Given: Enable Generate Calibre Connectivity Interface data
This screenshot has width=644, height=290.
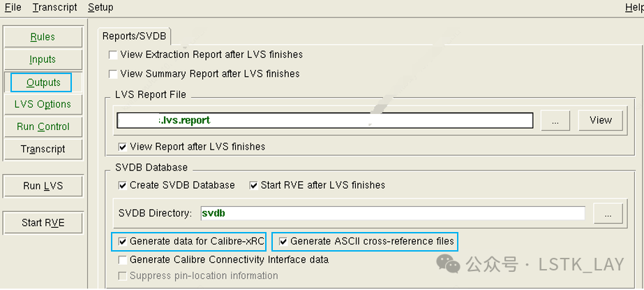Looking at the screenshot, I should [x=123, y=259].
